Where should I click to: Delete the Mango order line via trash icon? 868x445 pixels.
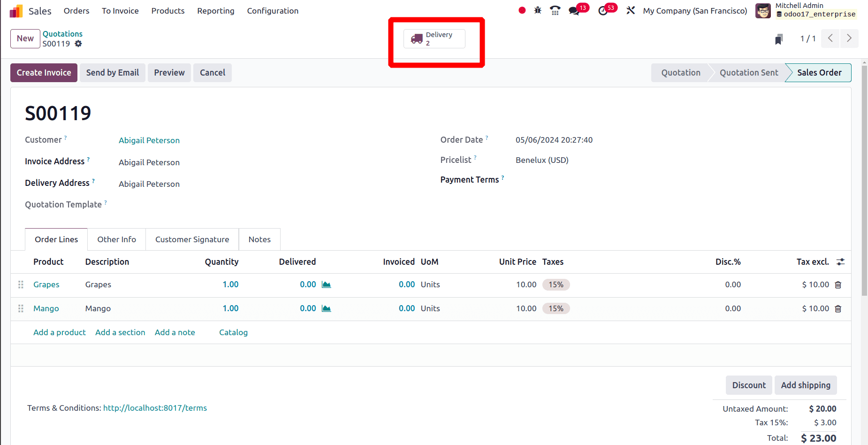838,308
